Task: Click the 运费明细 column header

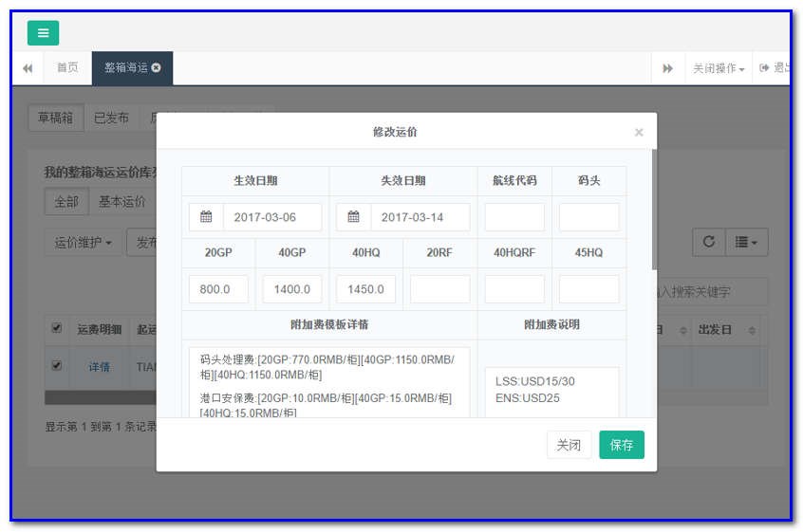Action: 100,329
